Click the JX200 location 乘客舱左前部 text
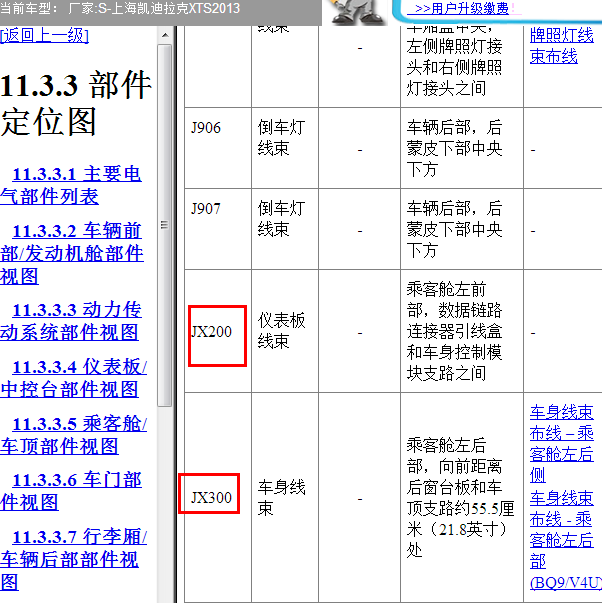Screen dimensions: 602x603 pyautogui.click(x=454, y=331)
